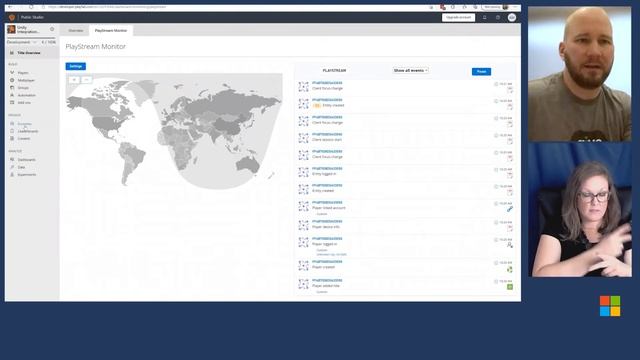
Task: Click the PLAYSTREAM panel heading
Action: (334, 71)
